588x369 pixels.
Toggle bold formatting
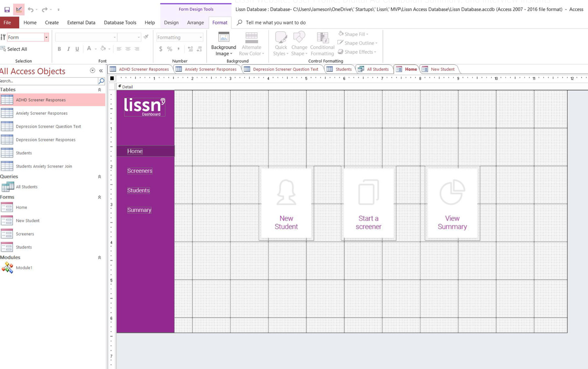[x=59, y=49]
